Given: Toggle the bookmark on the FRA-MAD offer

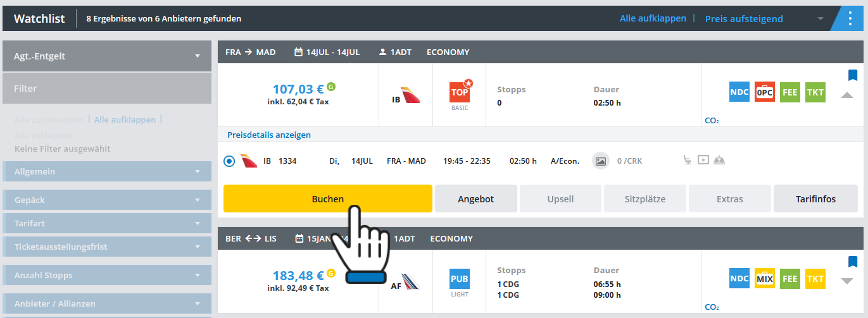Looking at the screenshot, I should tap(852, 75).
